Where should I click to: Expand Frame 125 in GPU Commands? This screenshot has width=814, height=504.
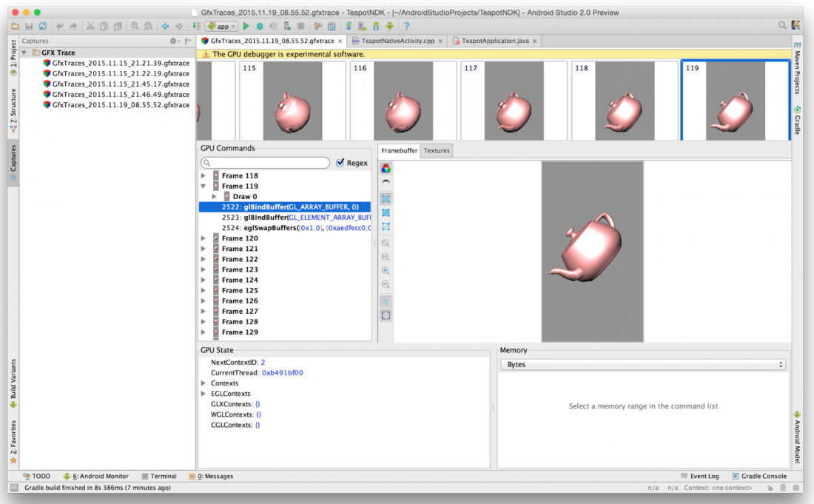coord(203,290)
